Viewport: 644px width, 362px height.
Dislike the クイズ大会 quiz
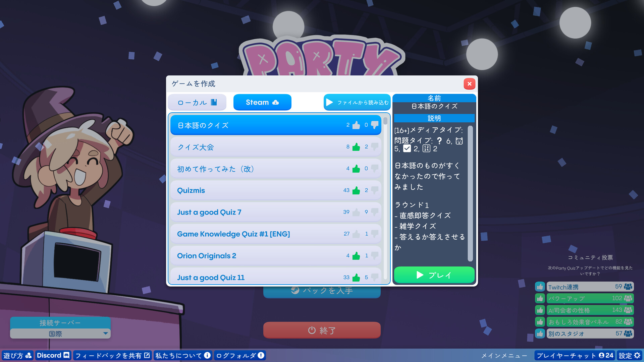(x=375, y=147)
